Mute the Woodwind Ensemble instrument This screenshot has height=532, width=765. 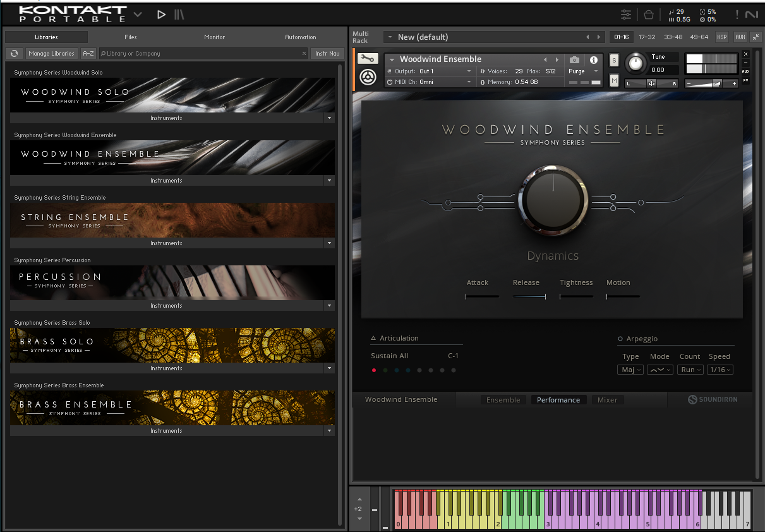614,80
